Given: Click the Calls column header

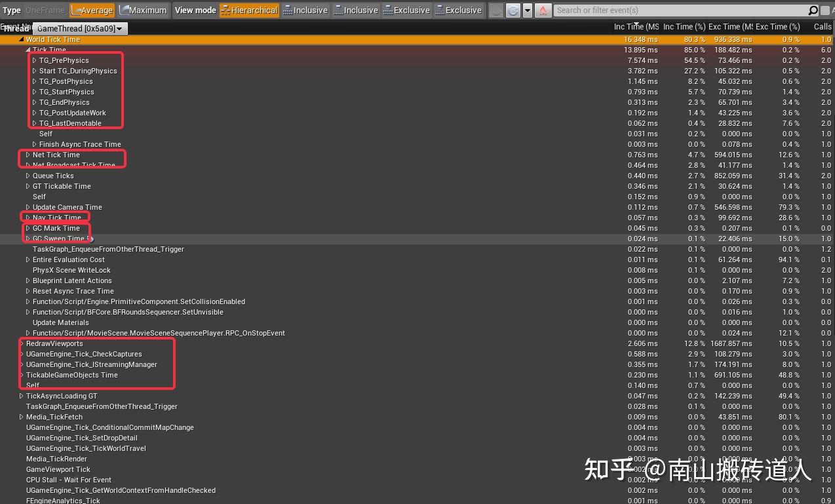Looking at the screenshot, I should [823, 26].
